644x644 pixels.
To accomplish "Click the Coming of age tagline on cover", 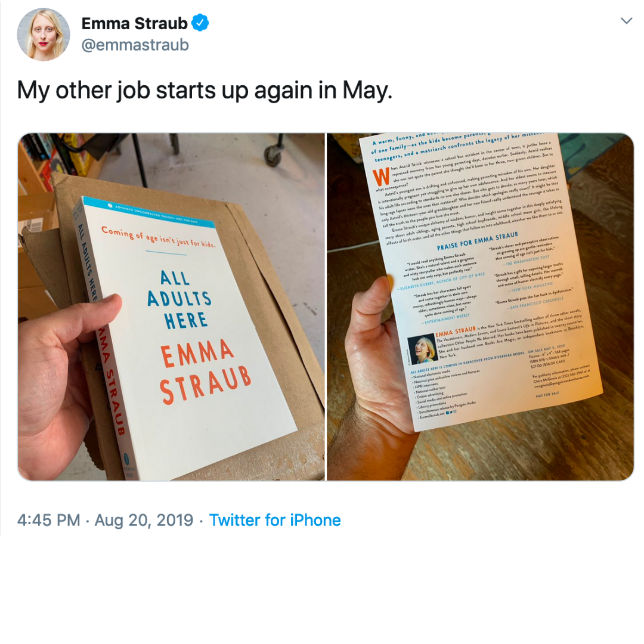I will [158, 237].
